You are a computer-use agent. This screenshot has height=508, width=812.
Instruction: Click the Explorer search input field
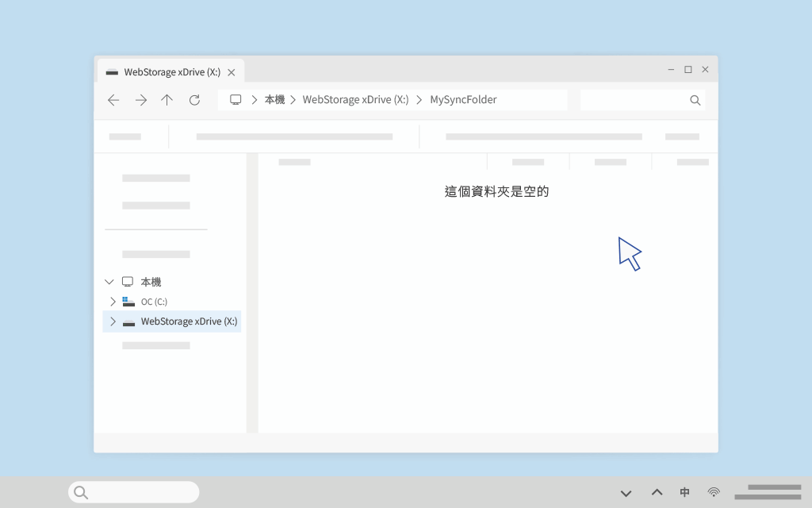(642, 100)
